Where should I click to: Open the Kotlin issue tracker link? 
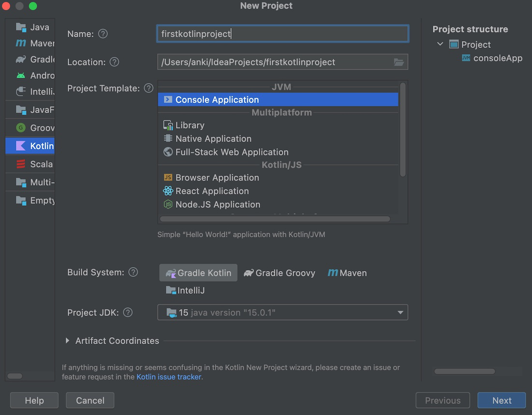(169, 377)
